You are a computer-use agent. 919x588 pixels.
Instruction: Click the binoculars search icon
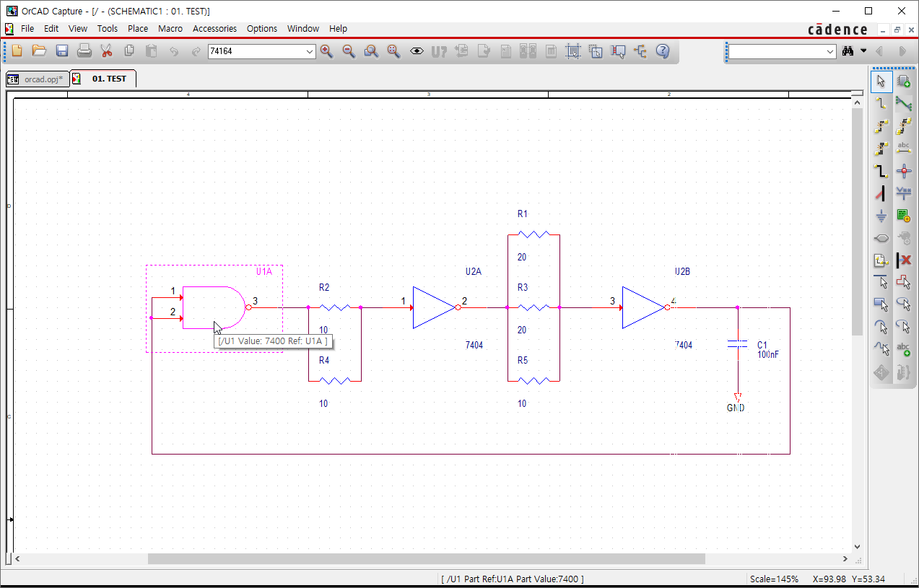(x=848, y=51)
